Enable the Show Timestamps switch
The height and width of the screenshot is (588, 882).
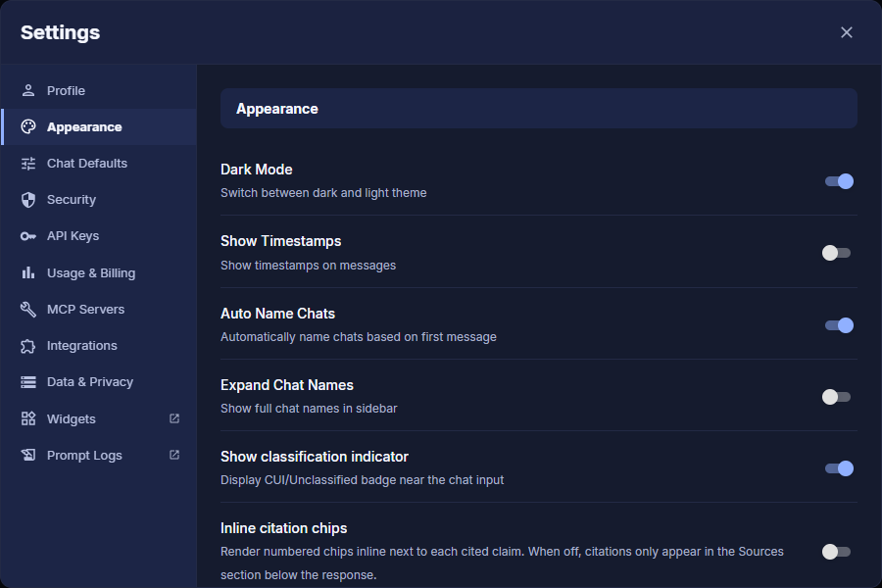(837, 253)
